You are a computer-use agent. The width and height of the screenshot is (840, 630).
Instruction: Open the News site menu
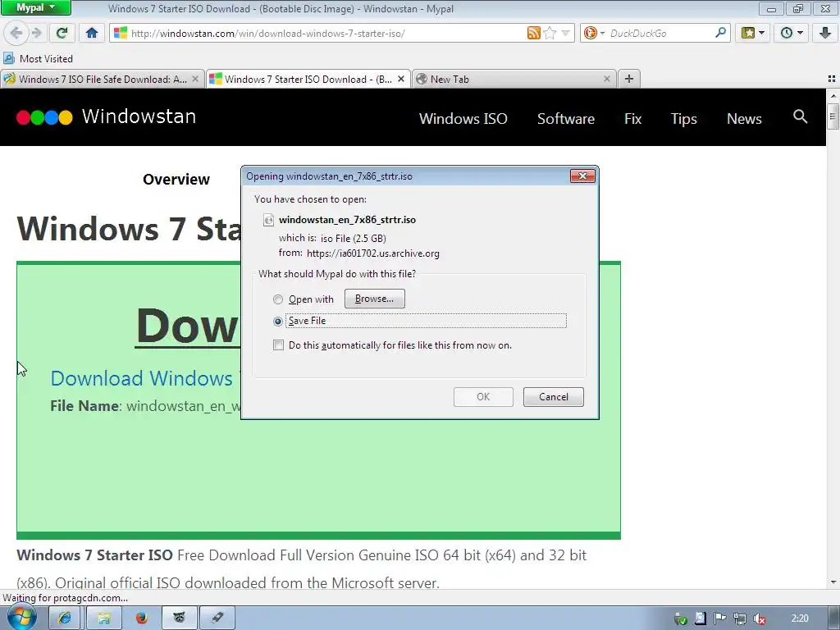[x=744, y=118]
